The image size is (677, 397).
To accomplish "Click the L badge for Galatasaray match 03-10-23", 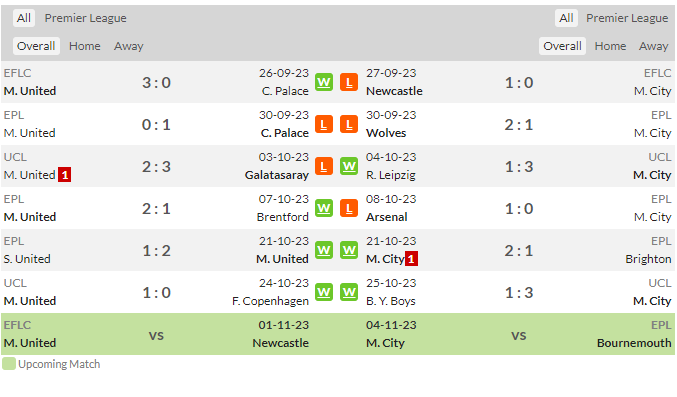I will pos(324,166).
